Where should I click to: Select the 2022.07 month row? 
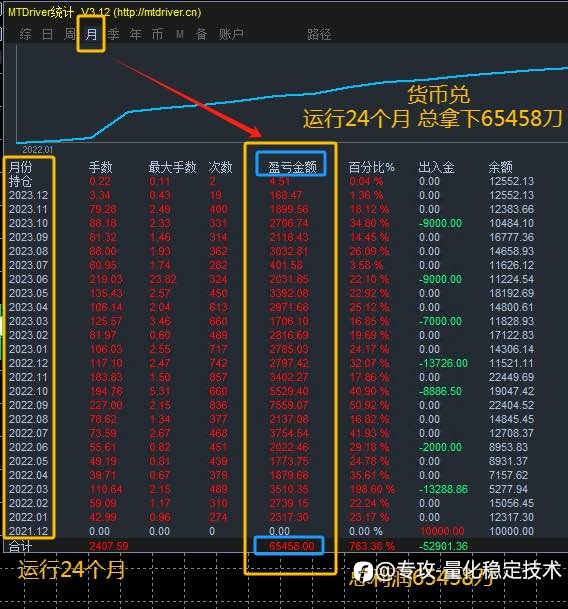coord(271,433)
